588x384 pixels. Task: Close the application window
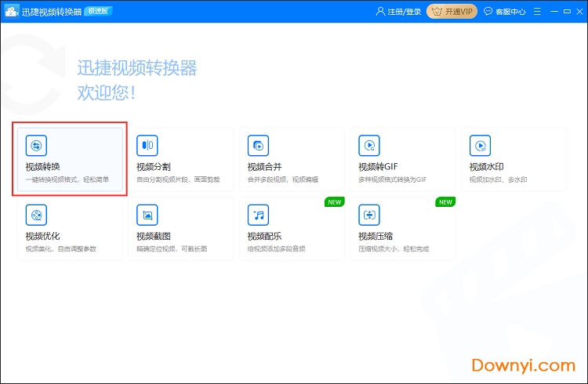pyautogui.click(x=579, y=12)
